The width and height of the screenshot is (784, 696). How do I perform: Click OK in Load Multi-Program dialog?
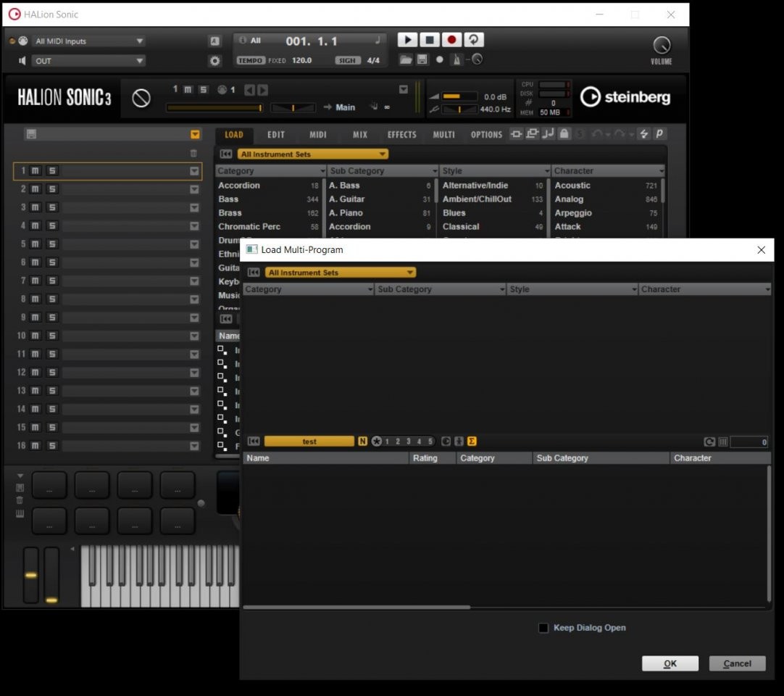pos(670,663)
